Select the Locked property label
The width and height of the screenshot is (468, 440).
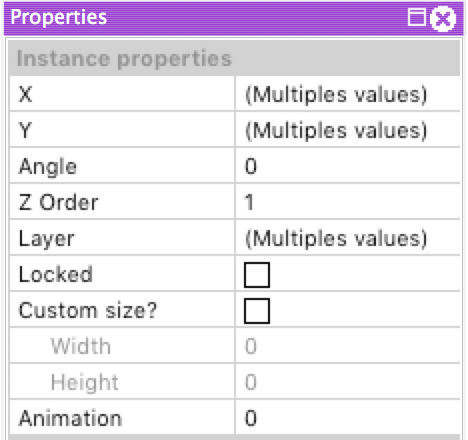coord(55,274)
